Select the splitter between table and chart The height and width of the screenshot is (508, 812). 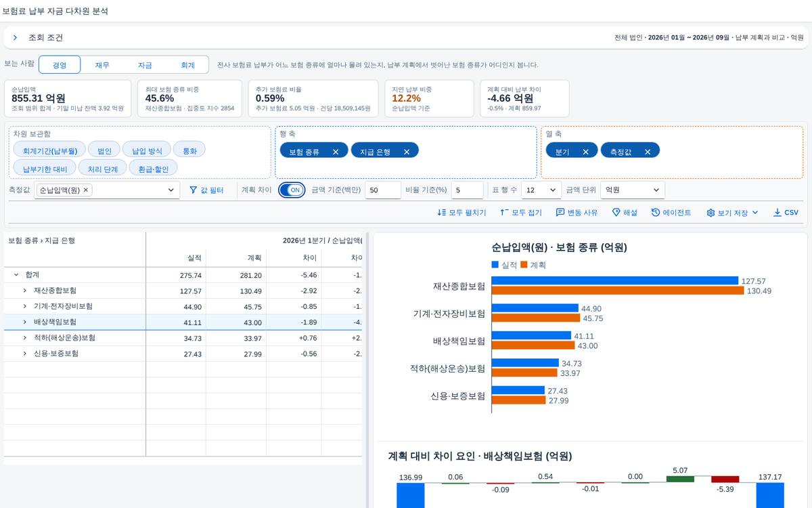coord(368,370)
